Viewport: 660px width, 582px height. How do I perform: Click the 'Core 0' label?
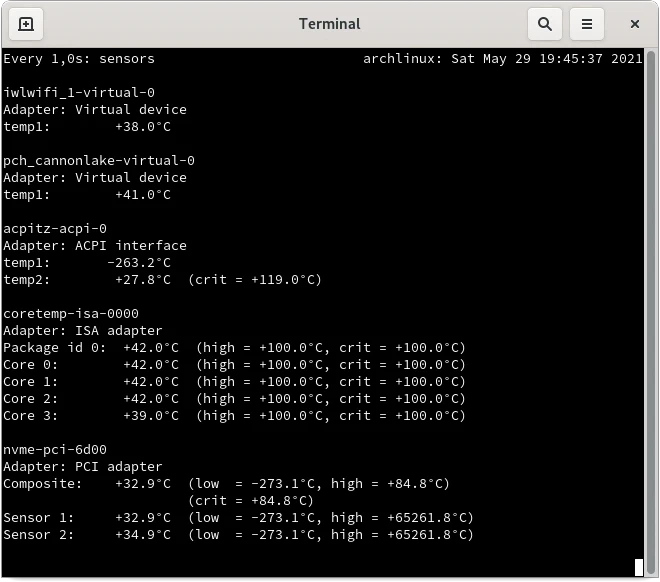click(31, 365)
